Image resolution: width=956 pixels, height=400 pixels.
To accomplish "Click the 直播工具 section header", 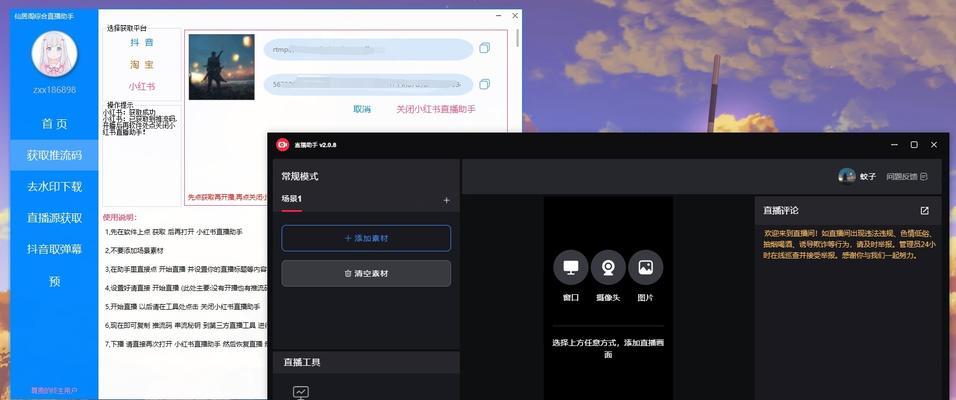I will pos(366,362).
